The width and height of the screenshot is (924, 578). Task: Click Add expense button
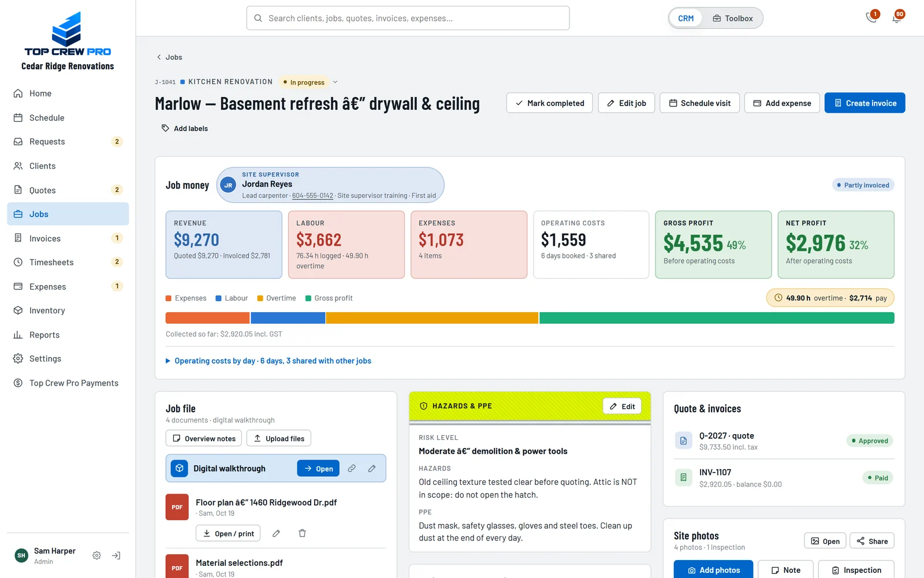pyautogui.click(x=782, y=103)
